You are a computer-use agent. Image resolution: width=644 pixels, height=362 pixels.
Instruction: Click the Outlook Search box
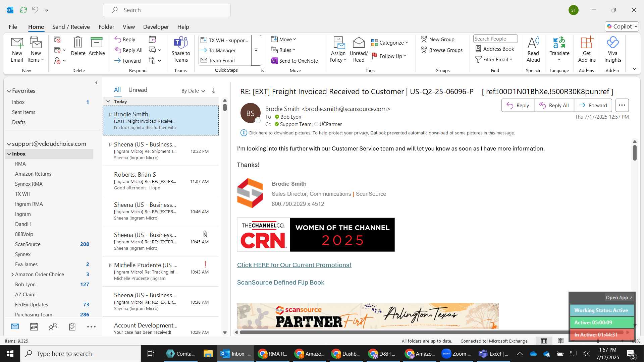[167, 10]
